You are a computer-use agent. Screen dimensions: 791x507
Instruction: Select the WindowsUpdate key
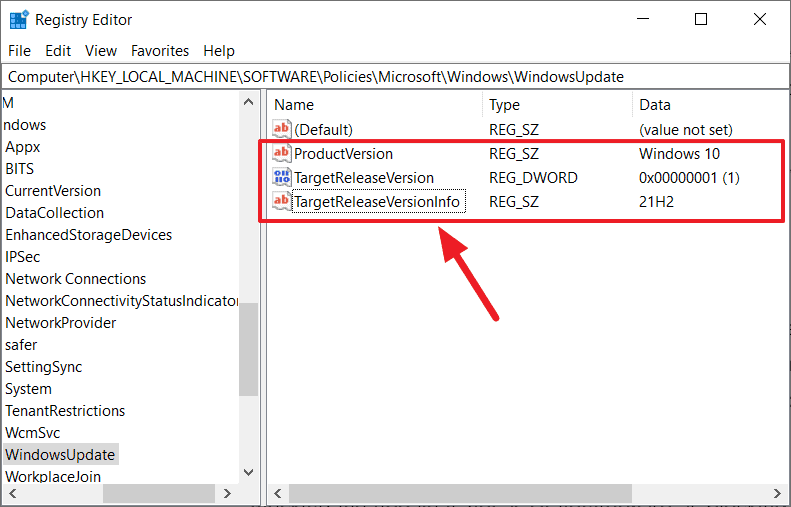pos(61,455)
